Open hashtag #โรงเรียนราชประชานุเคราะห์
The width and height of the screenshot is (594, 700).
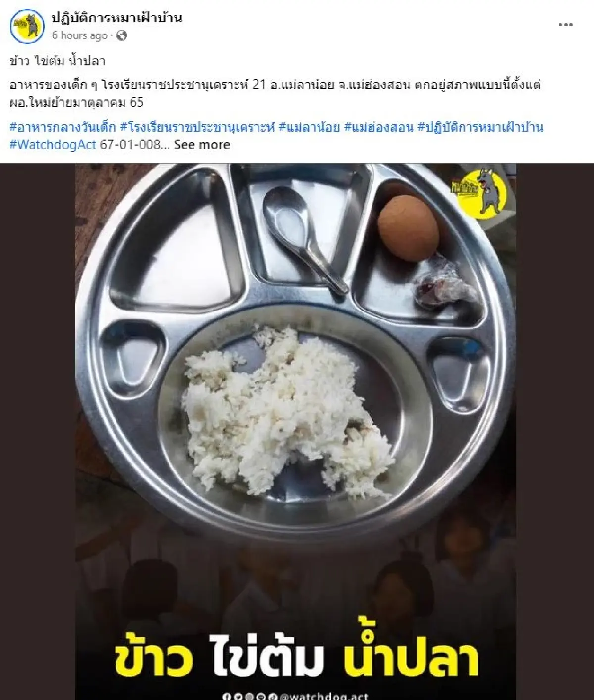coord(197,127)
